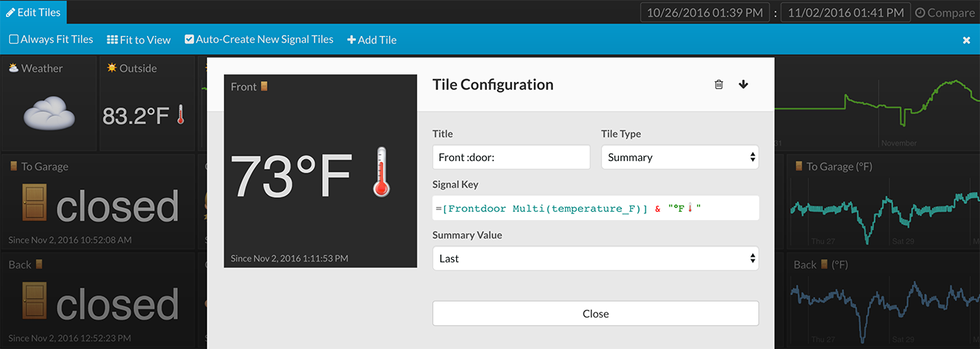Click the Compare option at top right

point(945,13)
